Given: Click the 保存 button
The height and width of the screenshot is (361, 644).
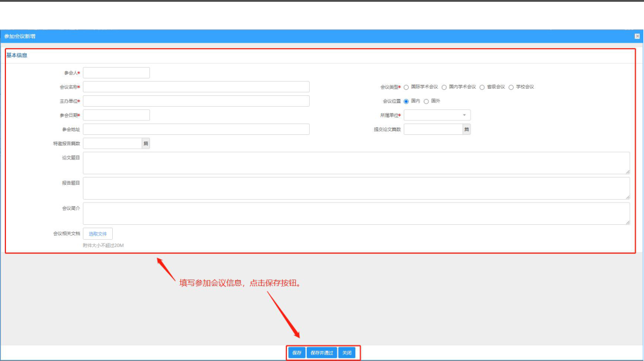Looking at the screenshot, I should (x=296, y=353).
